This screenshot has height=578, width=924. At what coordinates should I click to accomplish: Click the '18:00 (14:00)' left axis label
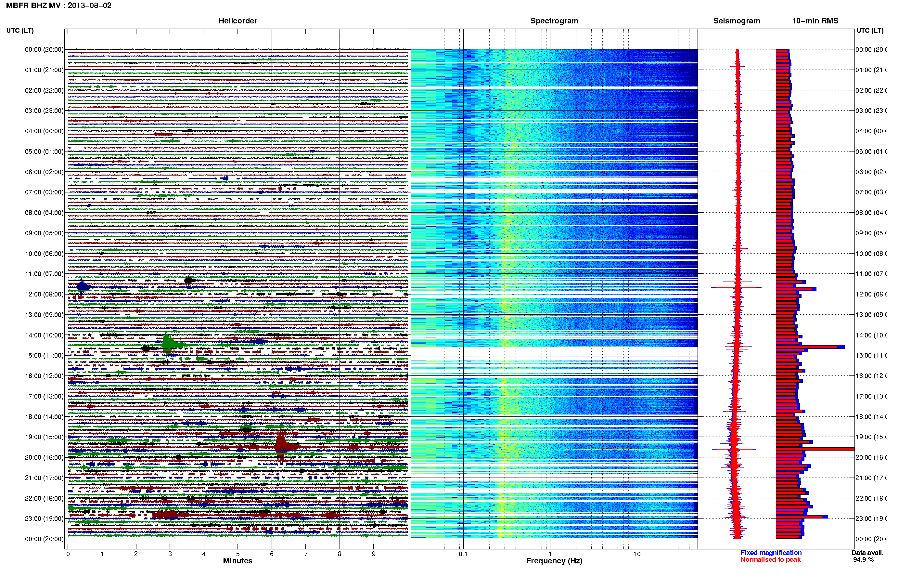(x=44, y=417)
